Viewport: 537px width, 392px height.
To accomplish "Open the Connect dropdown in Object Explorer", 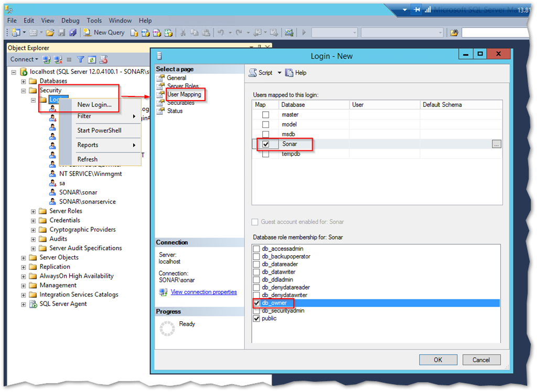I will 24,60.
